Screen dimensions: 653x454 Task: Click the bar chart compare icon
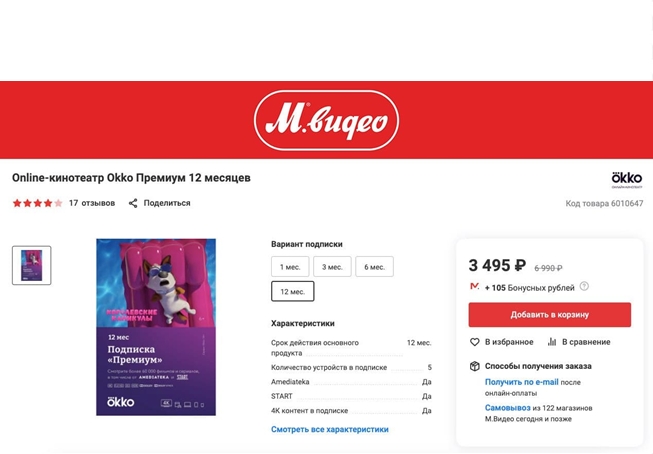click(552, 342)
